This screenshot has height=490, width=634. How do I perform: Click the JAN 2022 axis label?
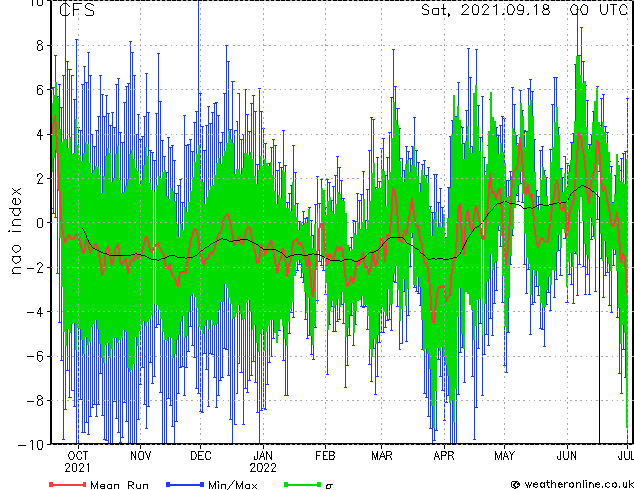click(263, 462)
